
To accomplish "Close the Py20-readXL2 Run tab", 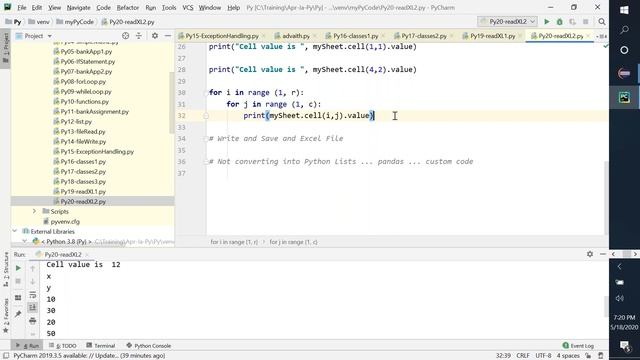I will (87, 255).
